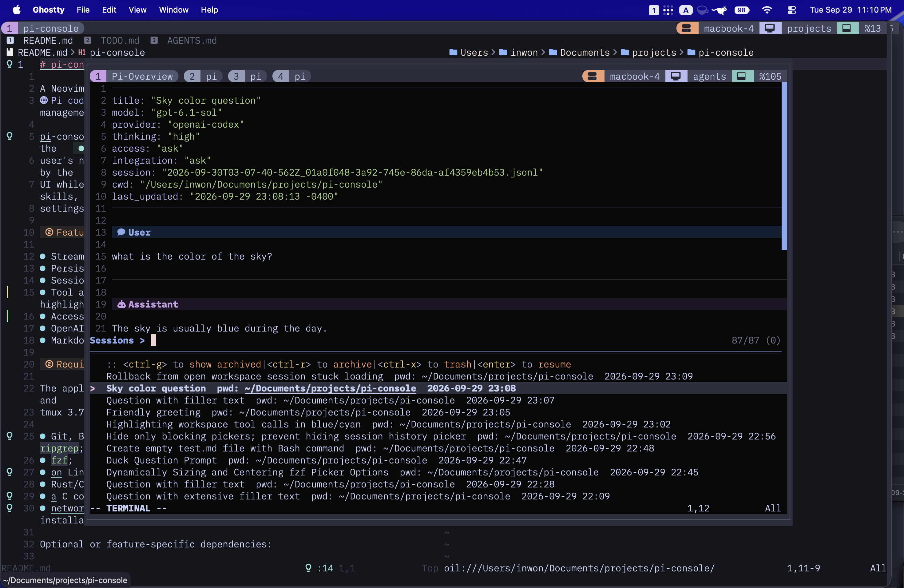Click the underlined ripgrep link
904x588 pixels.
[59, 448]
